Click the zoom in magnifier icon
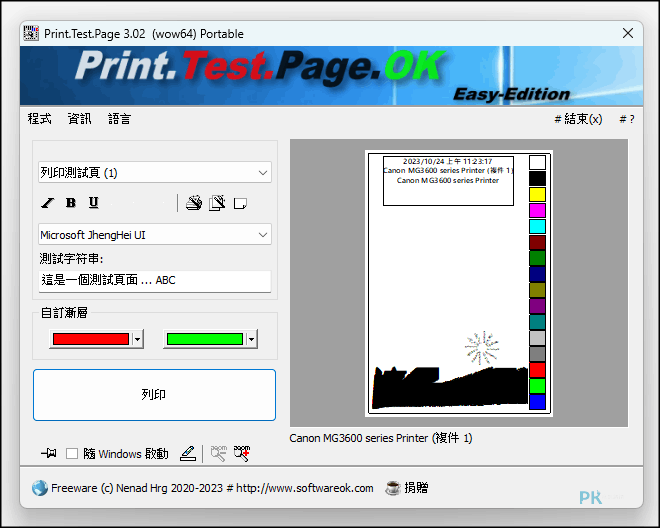Screen dimensions: 660x528 (242, 453)
